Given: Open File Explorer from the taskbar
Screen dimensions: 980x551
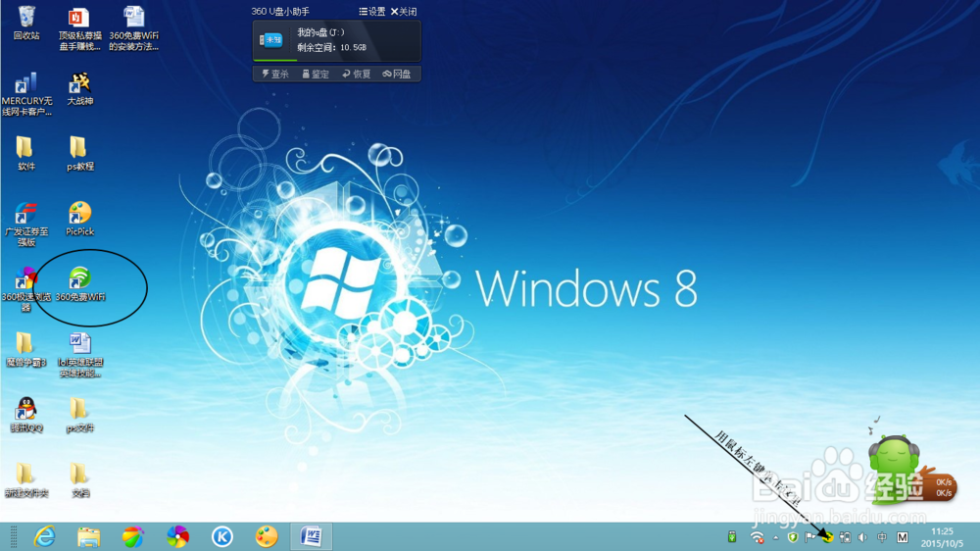Looking at the screenshot, I should [89, 536].
